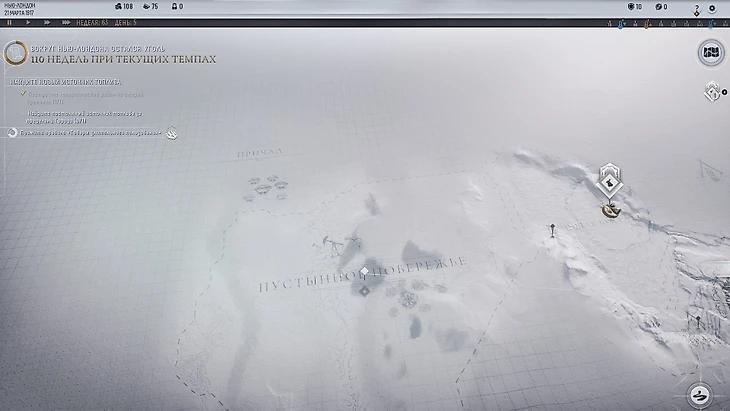Select the coal deposit diamond marker on map
Image resolution: width=730 pixels, height=411 pixels.
coord(608,181)
